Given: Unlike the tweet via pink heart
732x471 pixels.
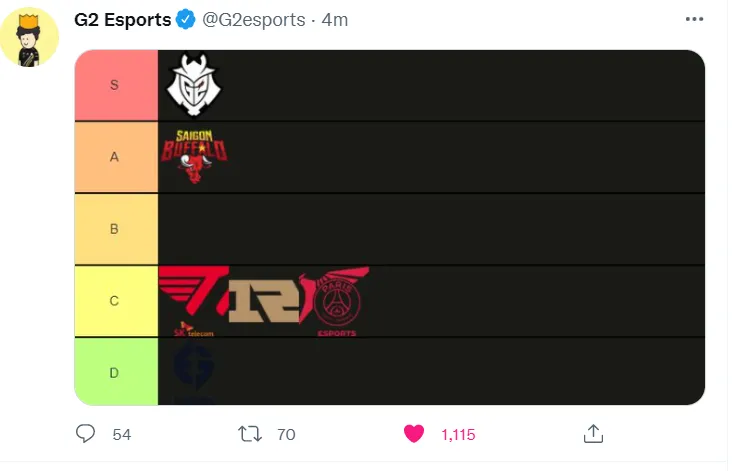Looking at the screenshot, I should (413, 433).
